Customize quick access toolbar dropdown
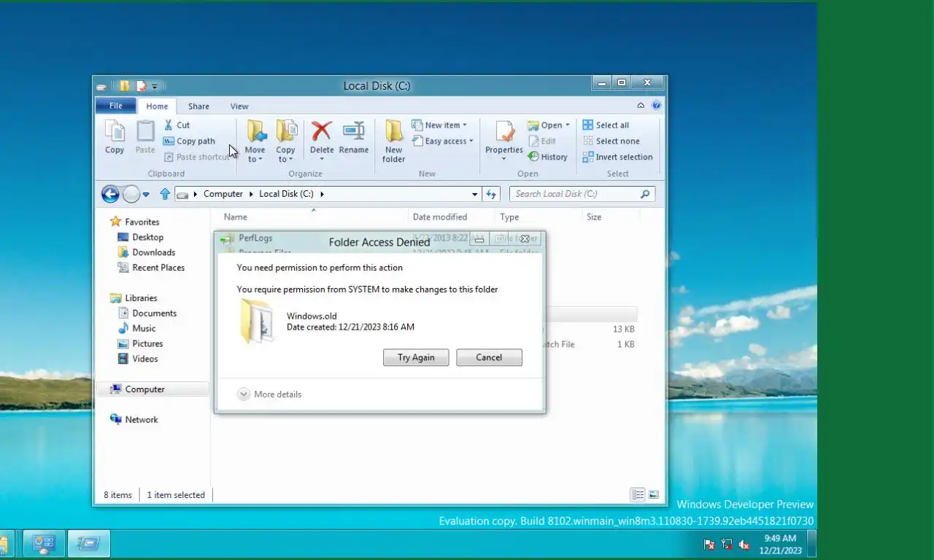934x560 pixels. coord(155,86)
